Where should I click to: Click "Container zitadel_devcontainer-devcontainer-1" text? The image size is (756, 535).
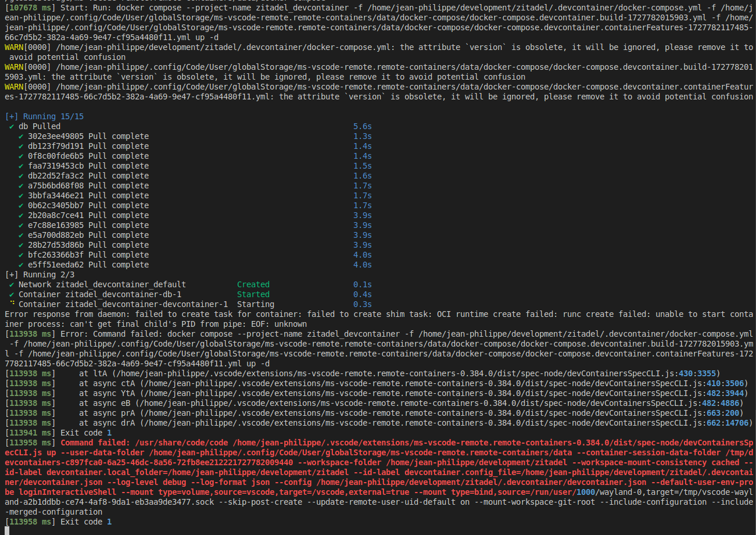(x=123, y=304)
